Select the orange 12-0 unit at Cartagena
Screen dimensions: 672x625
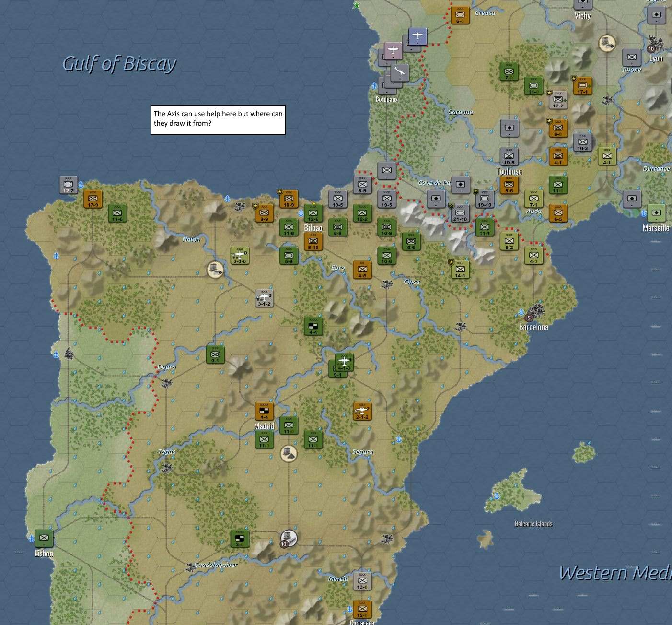pos(362,609)
